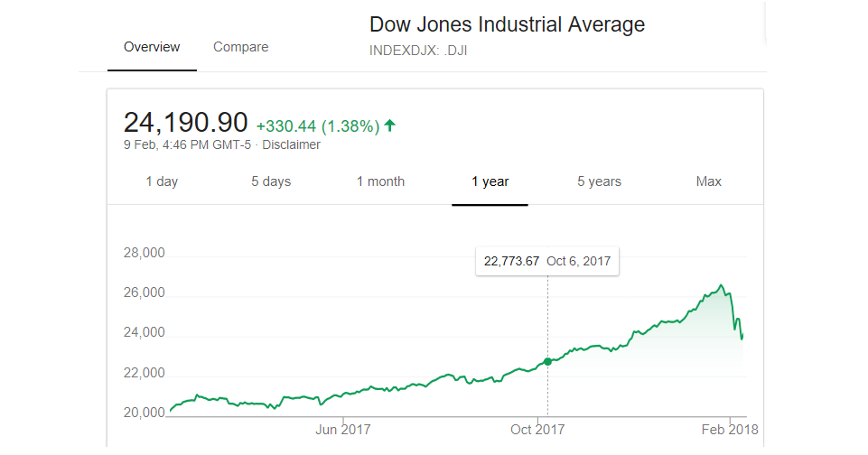Open the Compare tab
Screen dimensions: 868x455
click(240, 47)
